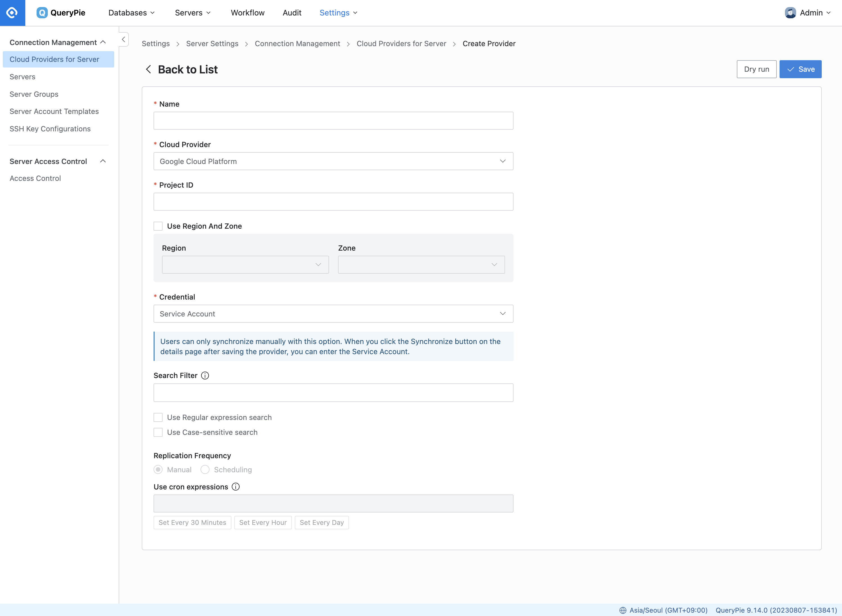The image size is (842, 616).
Task: Click the QueryPie 9.14.0 version text
Action: point(776,610)
